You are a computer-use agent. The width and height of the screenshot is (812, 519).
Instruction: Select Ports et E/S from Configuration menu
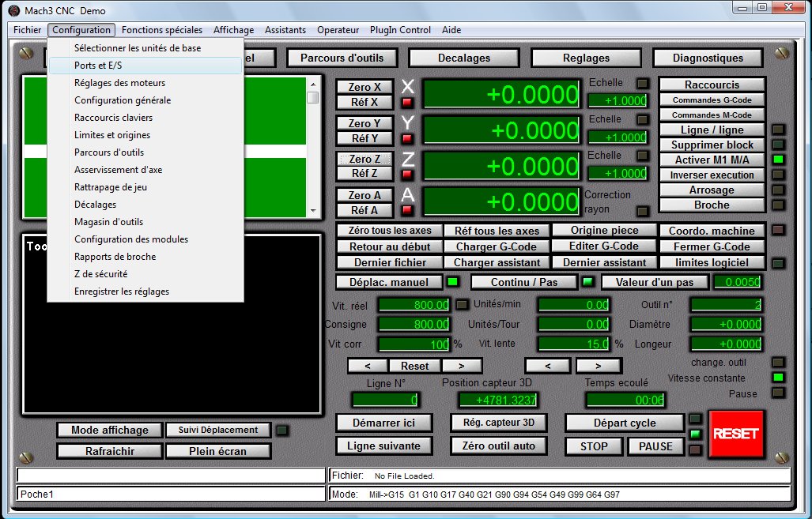click(x=145, y=66)
